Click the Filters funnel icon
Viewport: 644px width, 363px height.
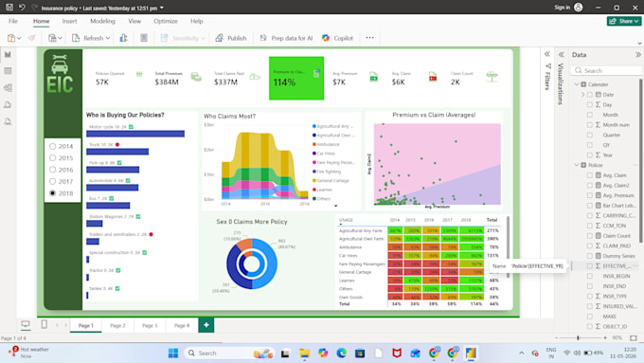pos(547,66)
